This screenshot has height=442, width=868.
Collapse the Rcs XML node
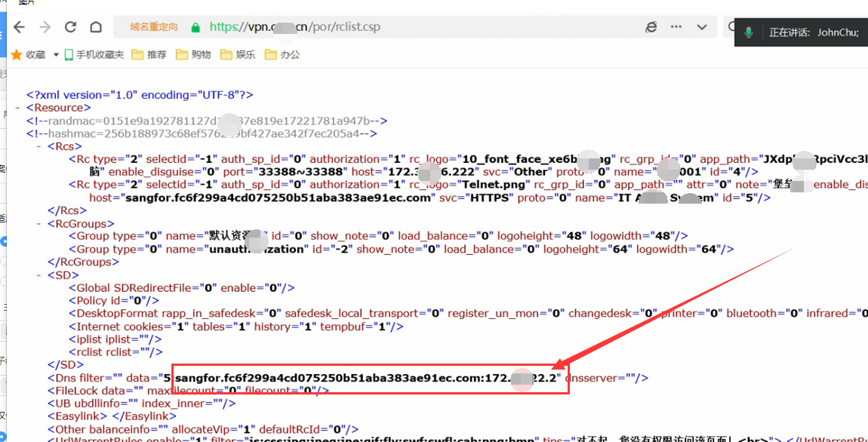(x=39, y=146)
